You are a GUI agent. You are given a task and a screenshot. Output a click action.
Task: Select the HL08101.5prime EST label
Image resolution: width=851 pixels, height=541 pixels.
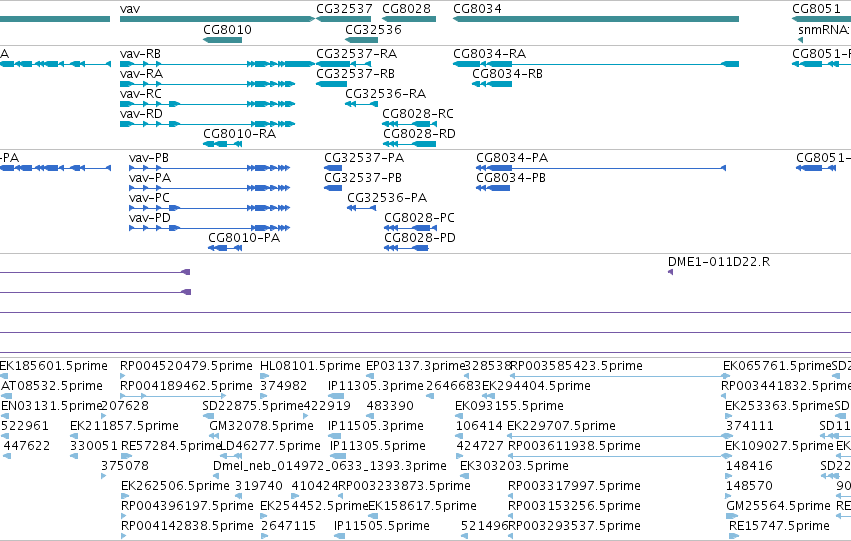click(310, 366)
